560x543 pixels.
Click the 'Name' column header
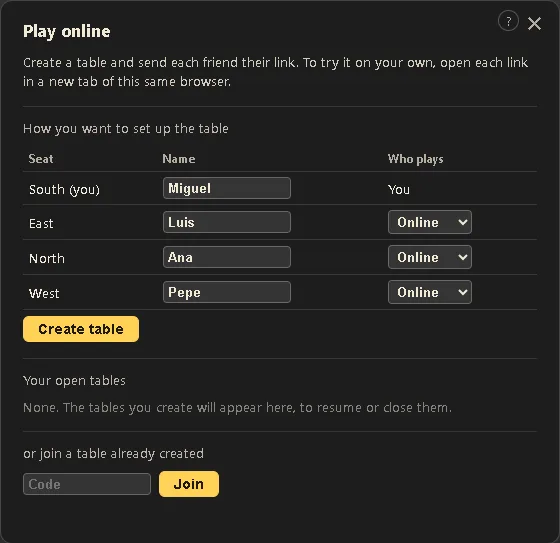coord(179,159)
